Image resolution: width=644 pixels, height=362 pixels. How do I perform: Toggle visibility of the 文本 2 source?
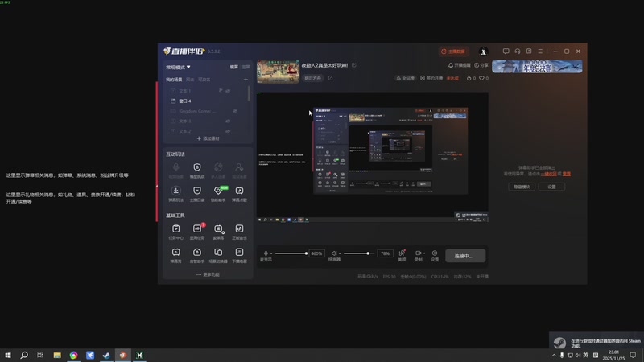(228, 131)
